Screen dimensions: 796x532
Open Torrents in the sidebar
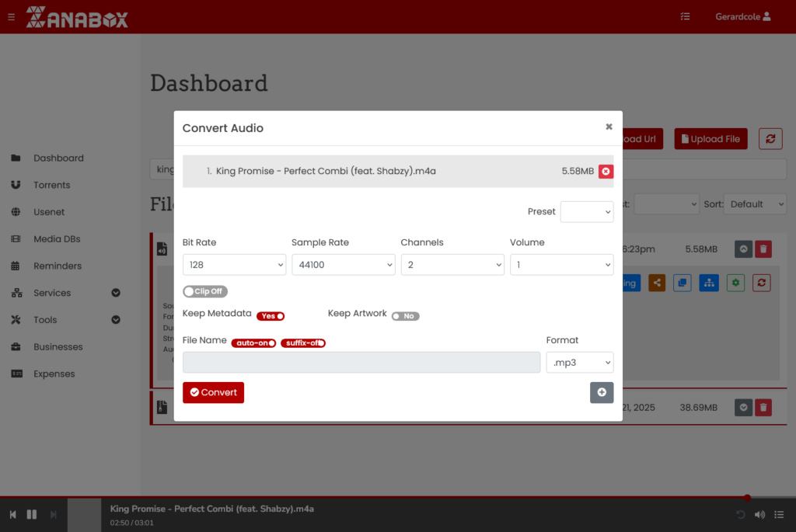click(51, 185)
